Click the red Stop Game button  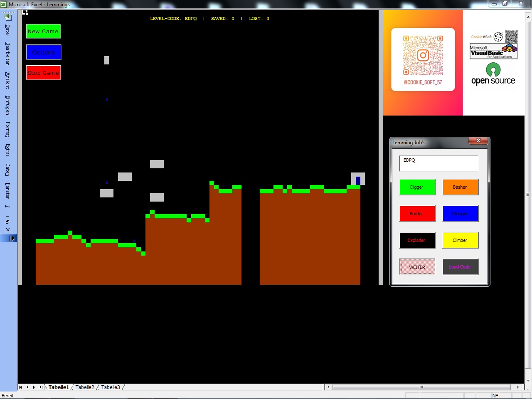click(43, 73)
